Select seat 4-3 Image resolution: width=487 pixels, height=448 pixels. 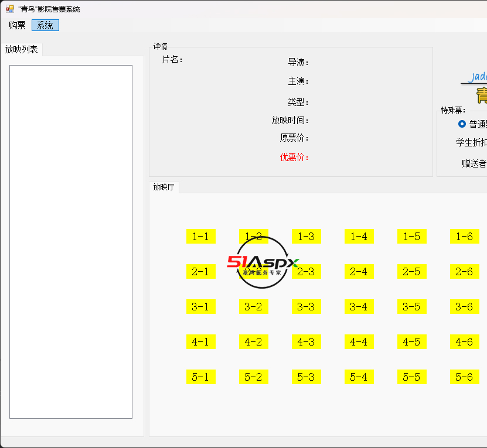[x=306, y=341]
